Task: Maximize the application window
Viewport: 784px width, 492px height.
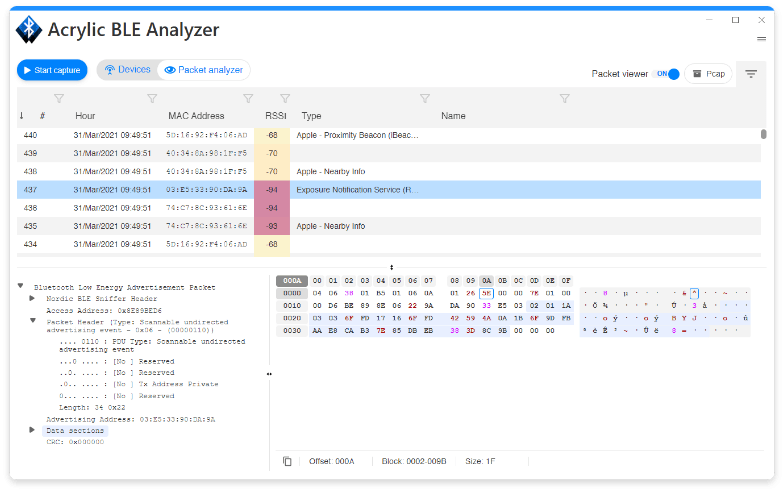Action: point(735,20)
